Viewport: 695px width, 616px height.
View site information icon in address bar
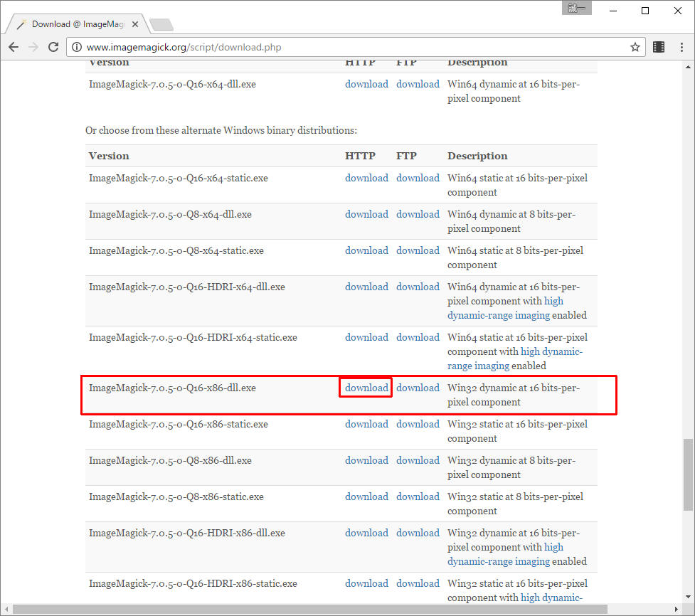tap(77, 47)
